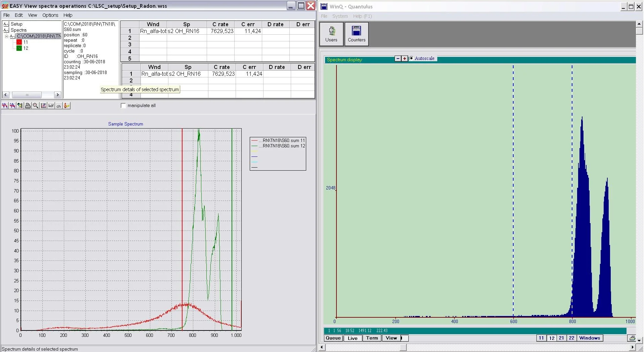Image resolution: width=644 pixels, height=352 pixels.
Task: Open the Help menu in EASY View
Action: pyautogui.click(x=68, y=15)
